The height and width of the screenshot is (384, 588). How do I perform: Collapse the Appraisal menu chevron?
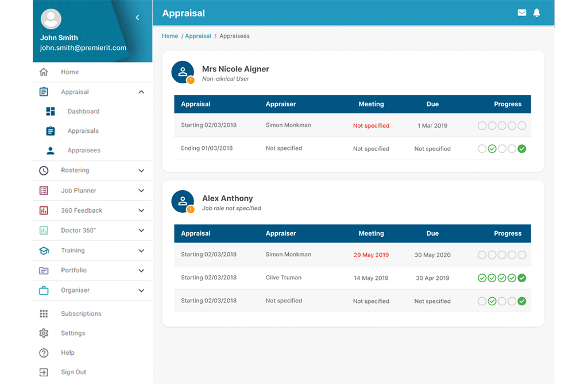141,92
